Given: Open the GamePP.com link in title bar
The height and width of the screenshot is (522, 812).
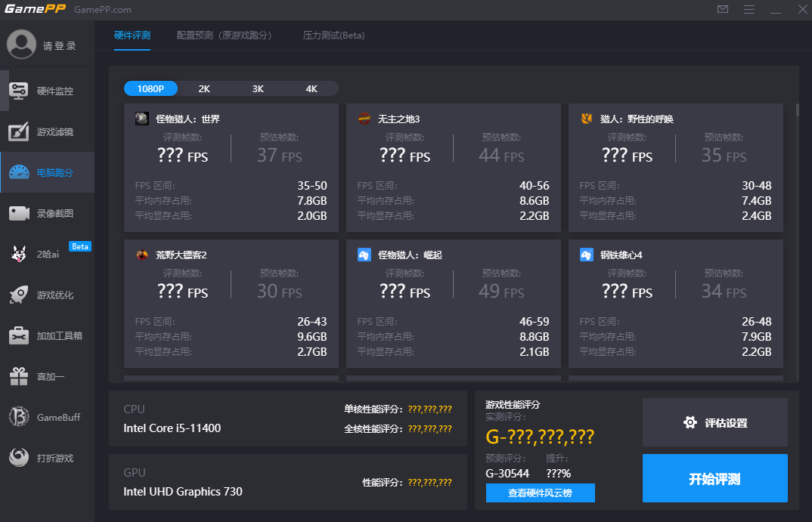Looking at the screenshot, I should click(x=103, y=9).
